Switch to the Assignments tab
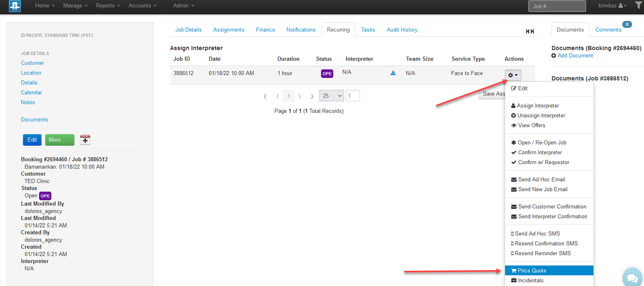 tap(229, 30)
